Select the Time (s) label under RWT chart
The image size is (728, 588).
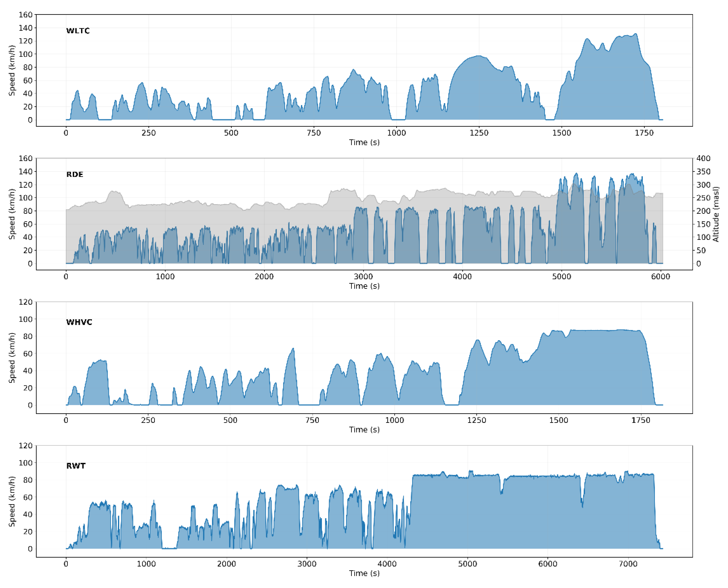(x=364, y=573)
